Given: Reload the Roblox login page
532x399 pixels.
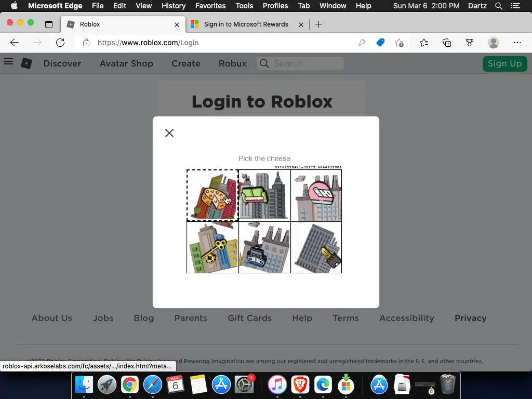Looking at the screenshot, I should [60, 43].
